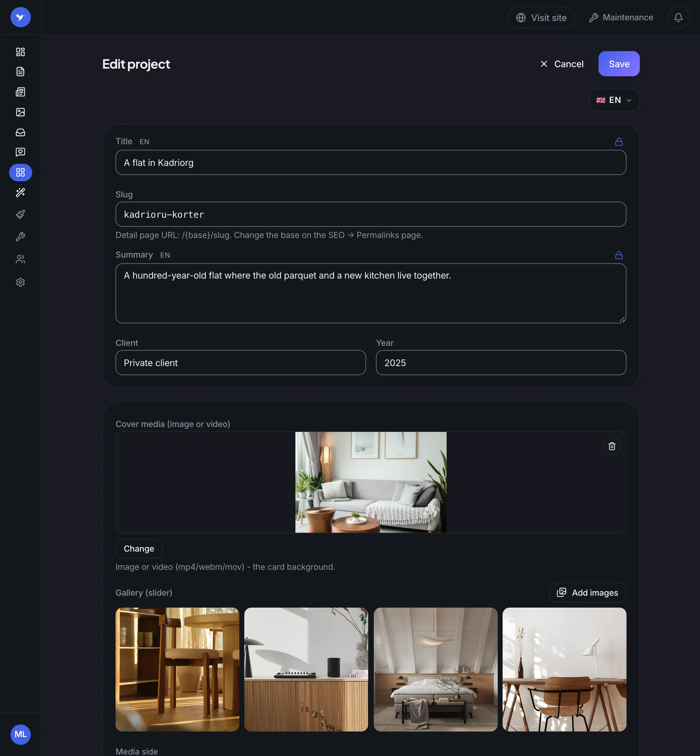Open the newspaper posts icon in sidebar

(x=20, y=92)
